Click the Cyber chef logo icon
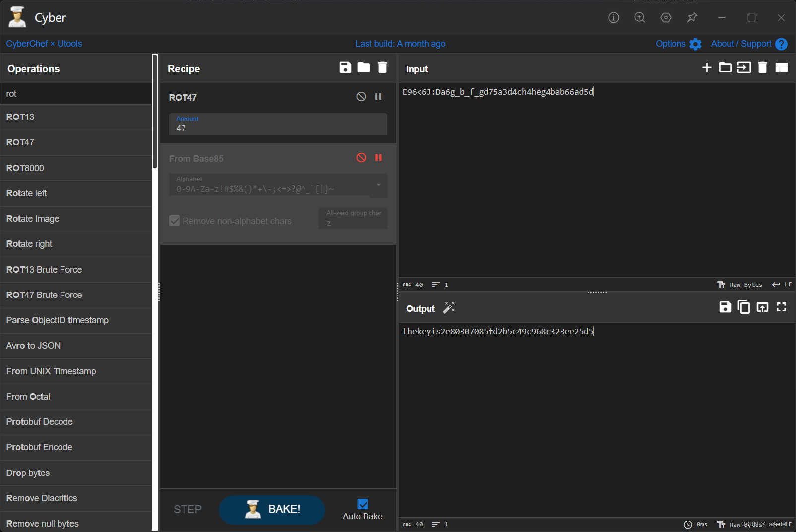Image resolution: width=796 pixels, height=532 pixels. pos(17,17)
